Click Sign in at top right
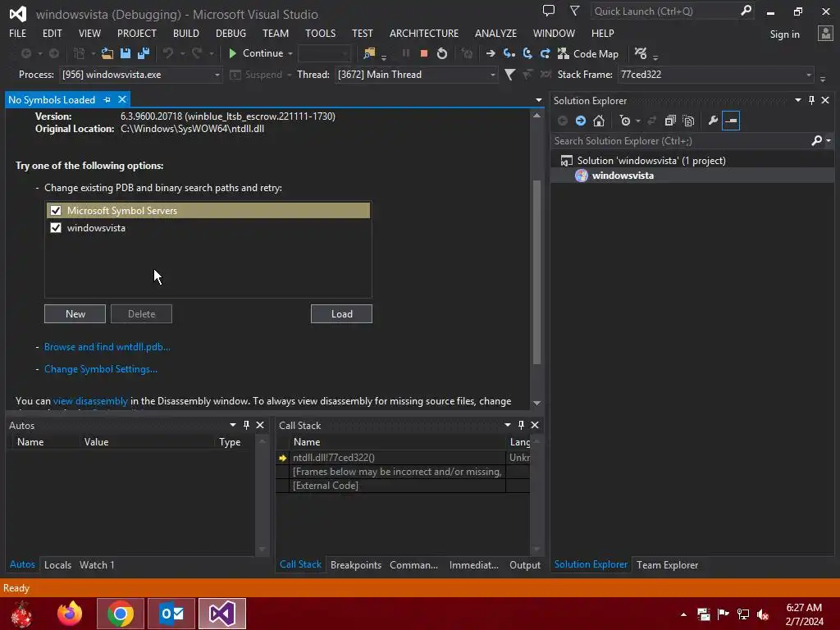Viewport: 840px width, 630px height. 785,34
